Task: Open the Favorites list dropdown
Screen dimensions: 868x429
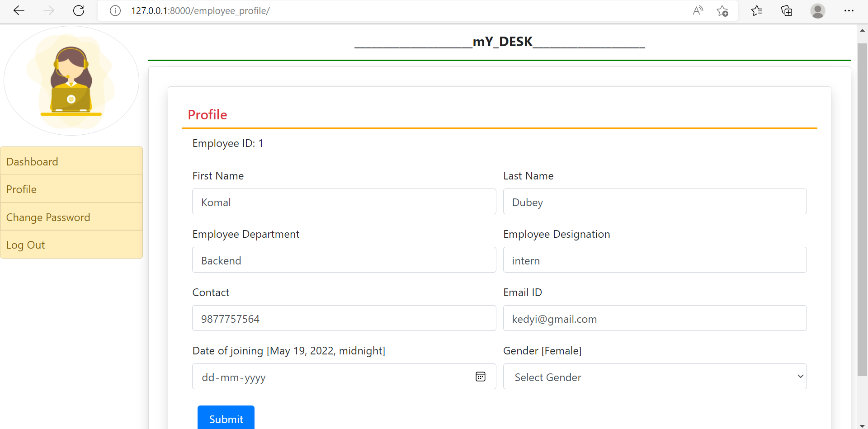Action: tap(757, 11)
